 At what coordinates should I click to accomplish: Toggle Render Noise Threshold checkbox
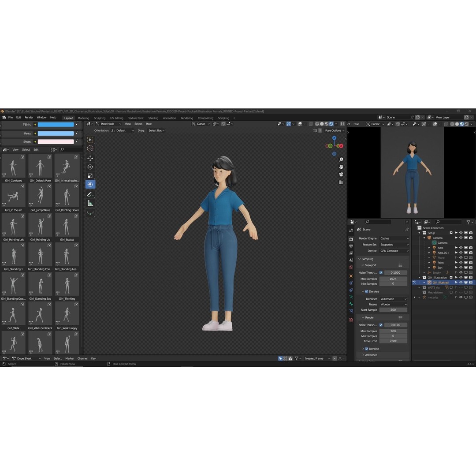click(381, 325)
